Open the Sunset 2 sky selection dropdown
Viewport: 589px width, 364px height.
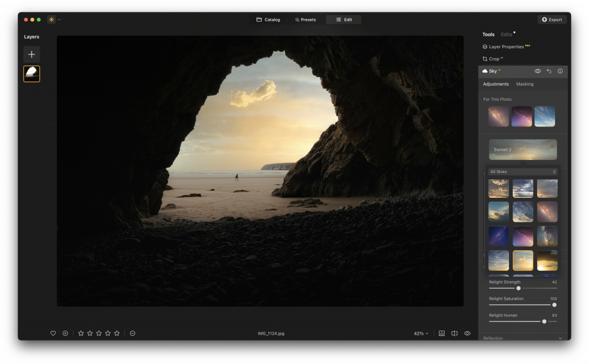point(523,150)
